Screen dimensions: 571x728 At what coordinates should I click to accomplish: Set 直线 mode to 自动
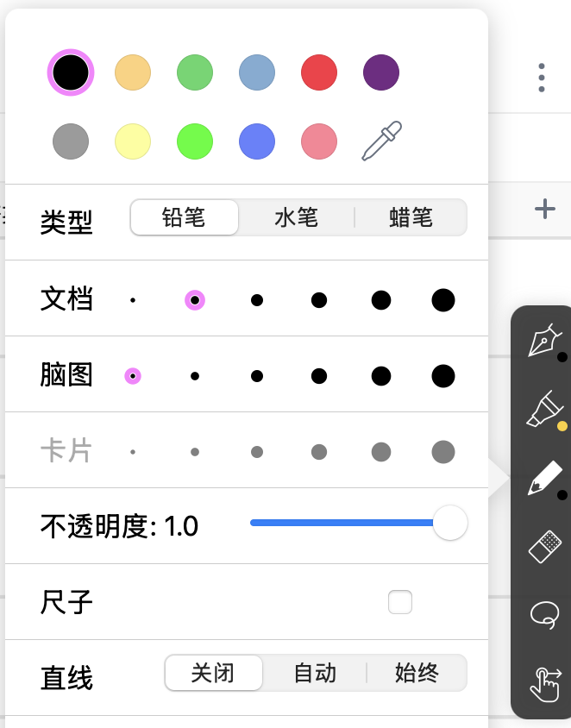(316, 675)
